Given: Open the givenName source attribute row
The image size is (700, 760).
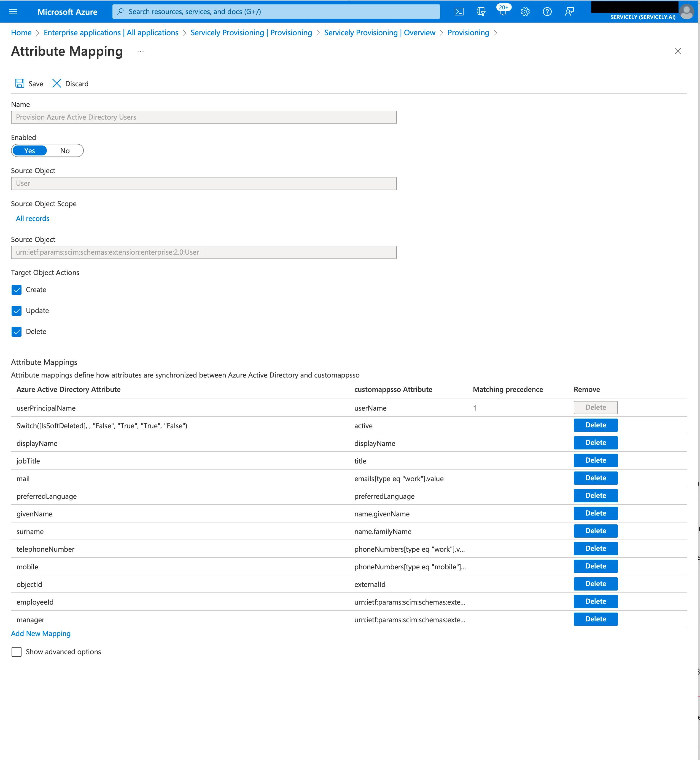Looking at the screenshot, I should [34, 514].
